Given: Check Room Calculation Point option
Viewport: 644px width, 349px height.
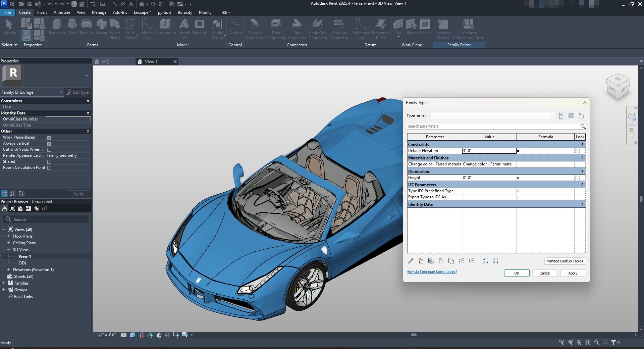Looking at the screenshot, I should click(x=49, y=168).
